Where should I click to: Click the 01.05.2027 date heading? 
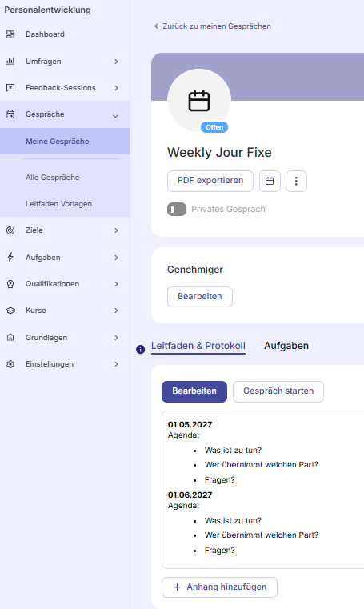pyautogui.click(x=190, y=424)
